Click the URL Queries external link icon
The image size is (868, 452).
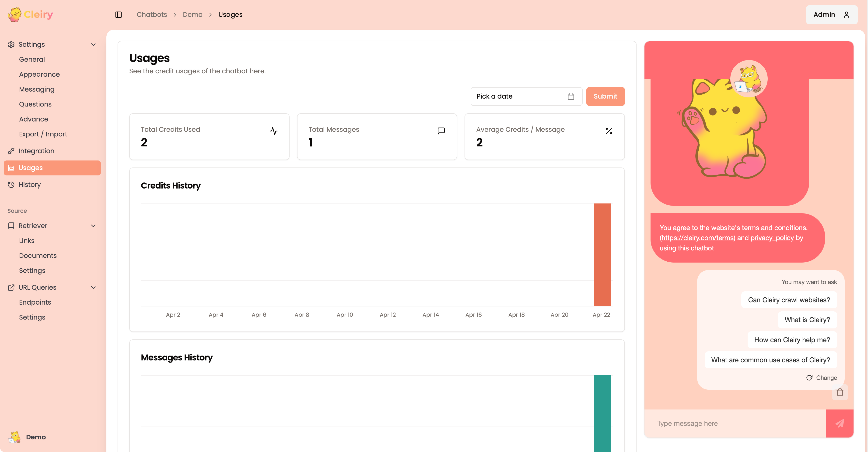point(11,287)
